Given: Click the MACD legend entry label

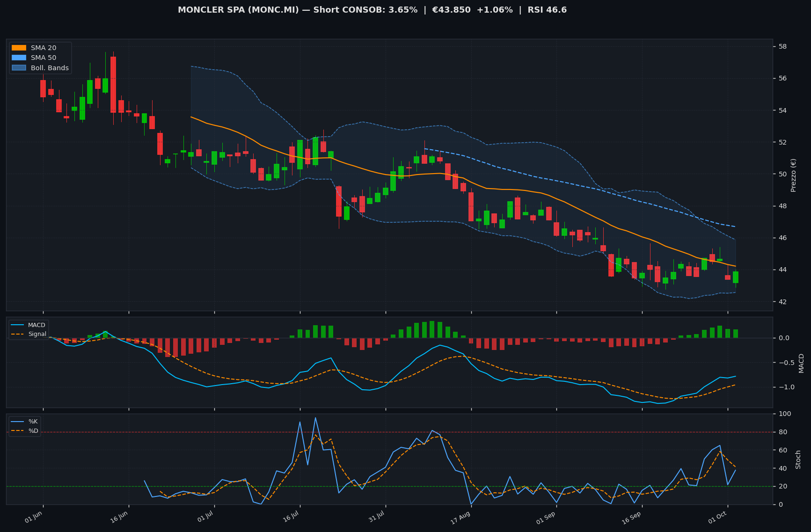Looking at the screenshot, I should coord(37,325).
